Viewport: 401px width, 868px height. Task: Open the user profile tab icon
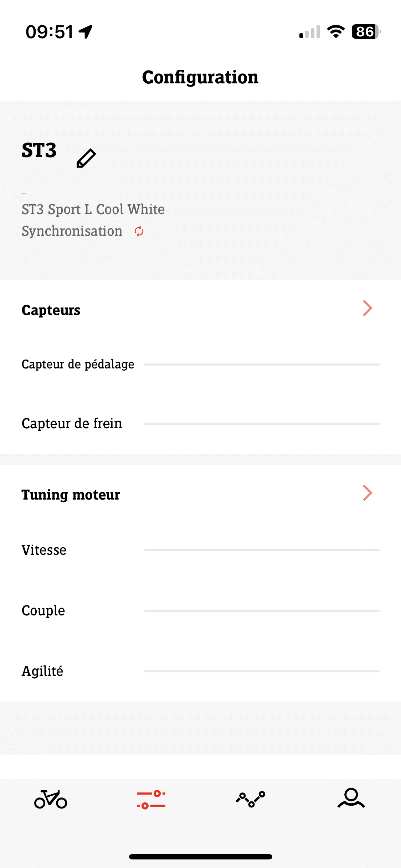[351, 798]
